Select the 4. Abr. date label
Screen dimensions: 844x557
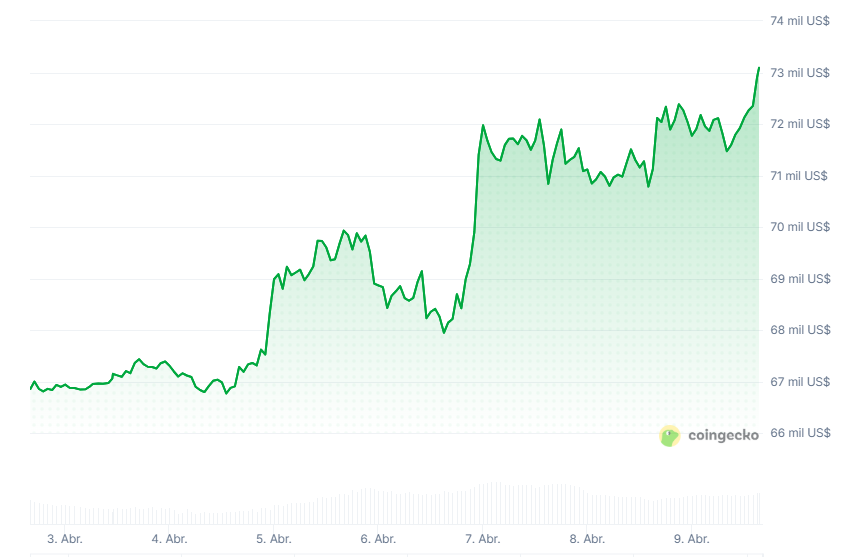tap(169, 539)
